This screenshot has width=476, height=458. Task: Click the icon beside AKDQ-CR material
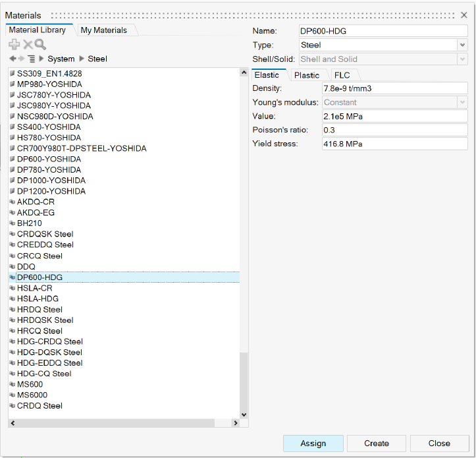[12, 202]
